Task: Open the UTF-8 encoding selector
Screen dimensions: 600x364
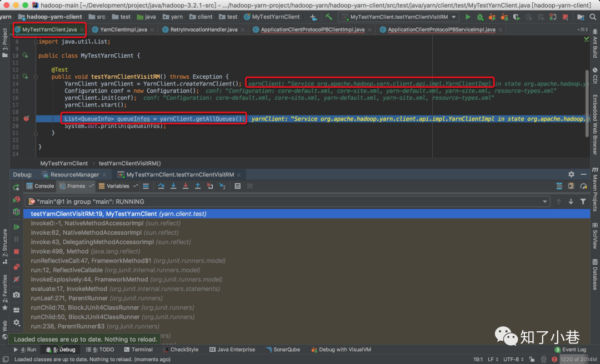Action: (x=513, y=360)
